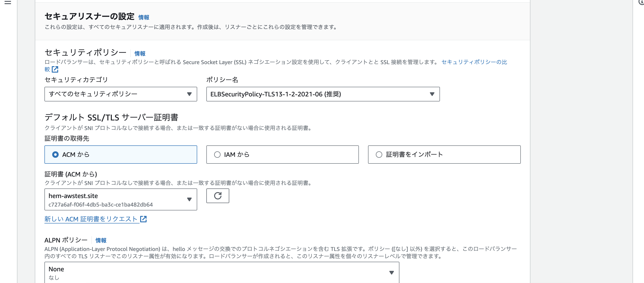
Task: Click external link icon beside ACM 証明書をリクエスト
Action: click(x=143, y=219)
